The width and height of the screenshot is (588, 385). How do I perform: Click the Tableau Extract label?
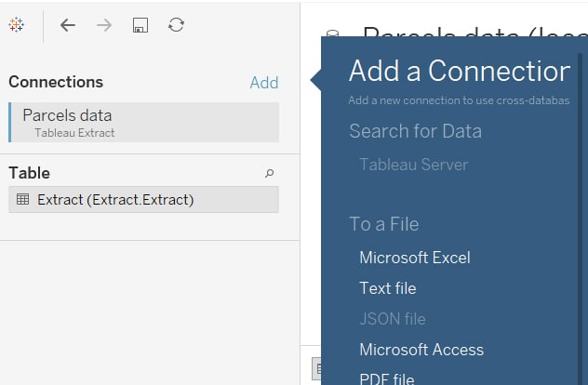(74, 133)
